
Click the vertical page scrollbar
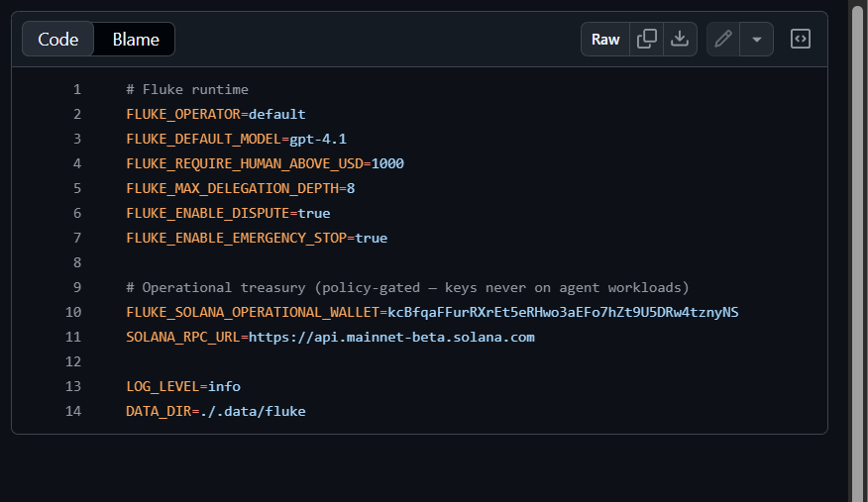point(857,251)
